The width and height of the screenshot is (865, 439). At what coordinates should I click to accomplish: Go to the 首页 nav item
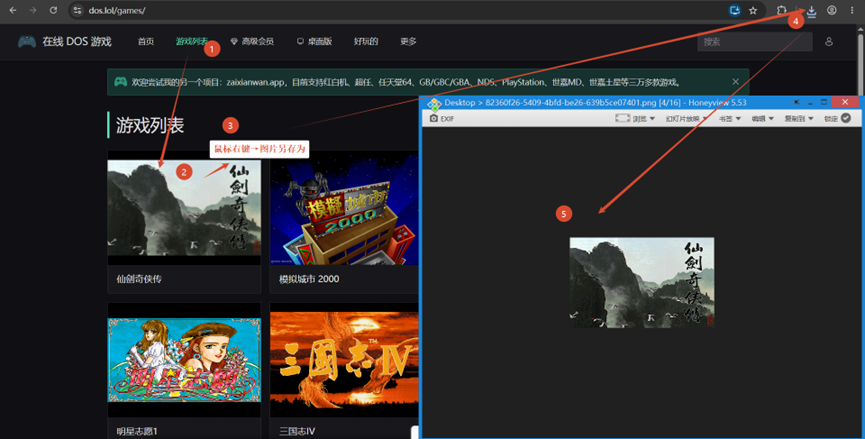146,41
